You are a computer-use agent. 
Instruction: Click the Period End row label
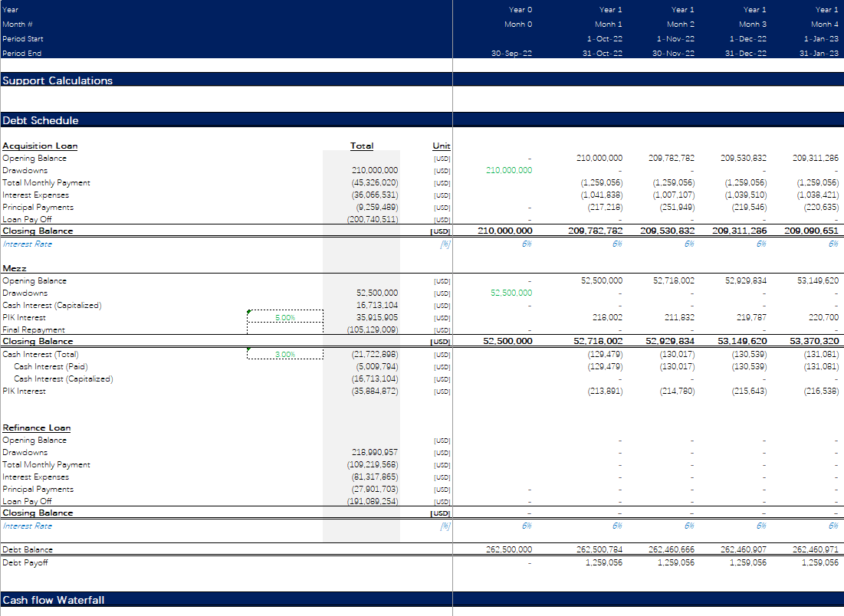[22, 53]
